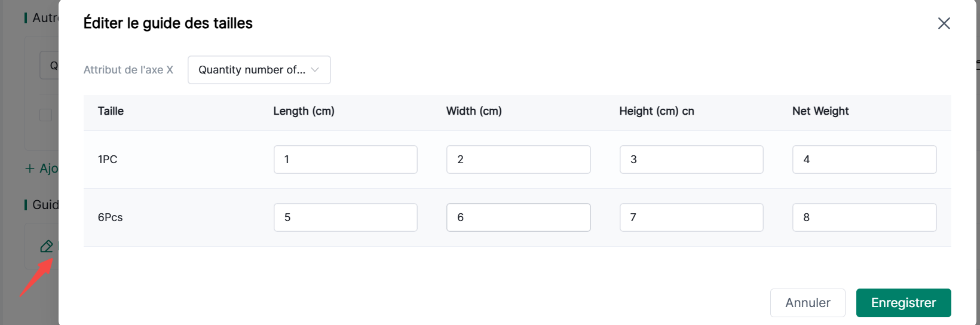Click the Length (cm) column header
The width and height of the screenshot is (980, 325).
[304, 111]
